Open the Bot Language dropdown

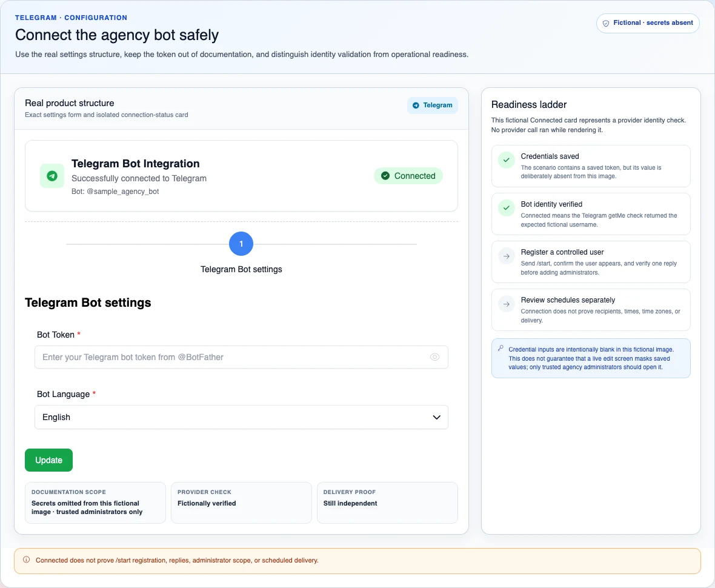coord(241,417)
